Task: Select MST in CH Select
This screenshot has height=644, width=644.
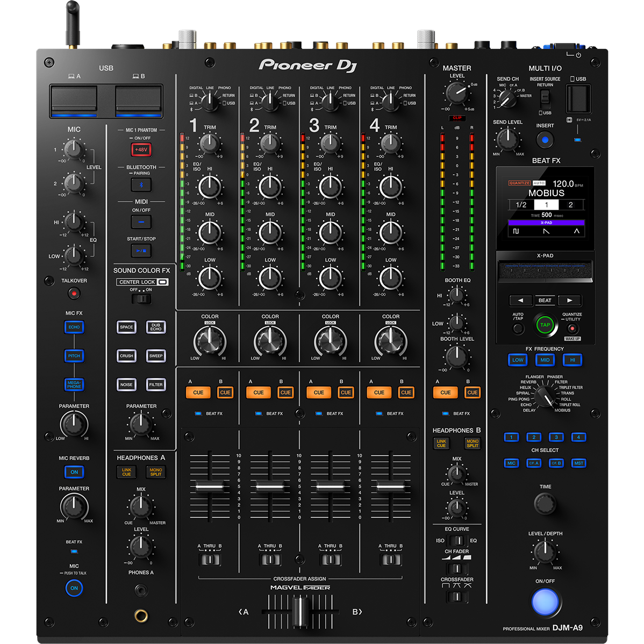Action: click(x=578, y=463)
